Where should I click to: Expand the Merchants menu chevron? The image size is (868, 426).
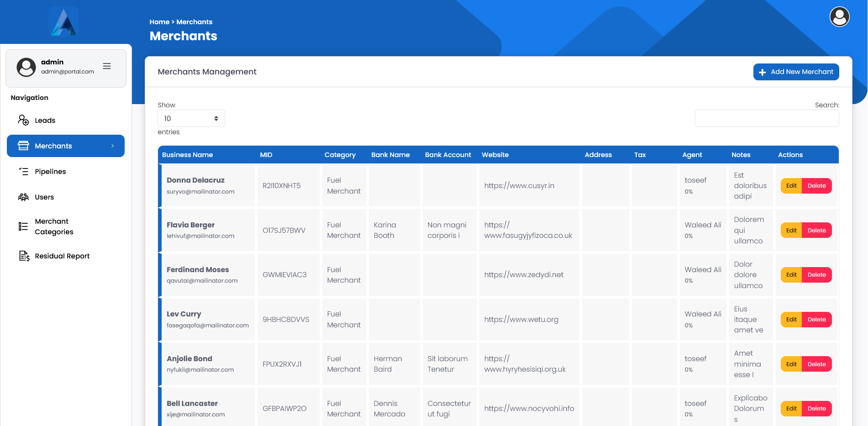click(x=112, y=146)
